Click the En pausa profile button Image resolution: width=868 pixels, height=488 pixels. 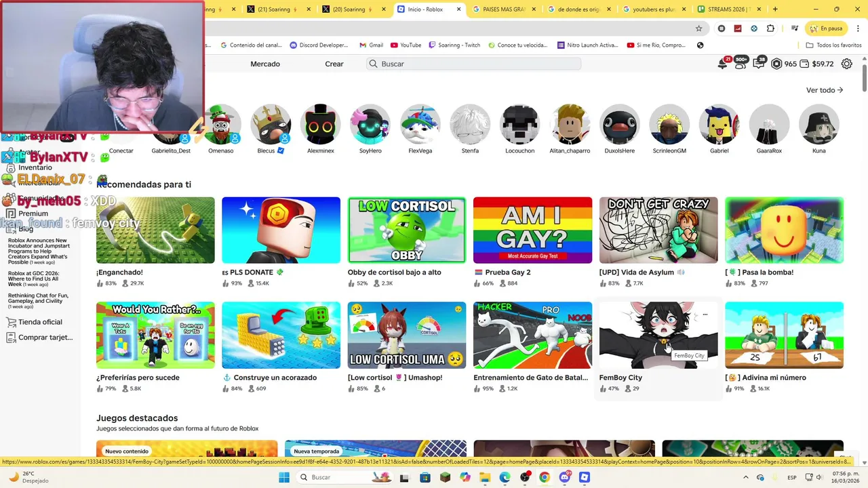click(825, 28)
